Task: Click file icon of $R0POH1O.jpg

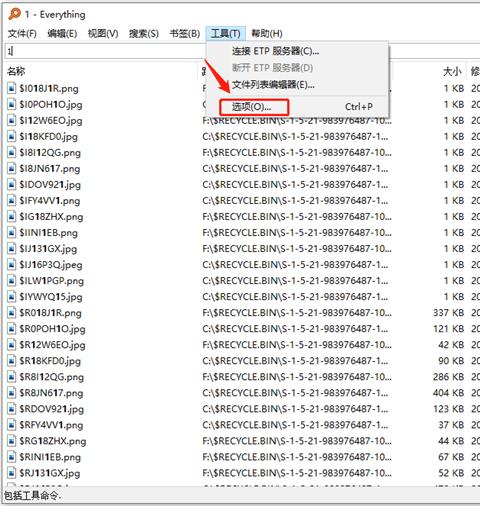Action: tap(12, 329)
